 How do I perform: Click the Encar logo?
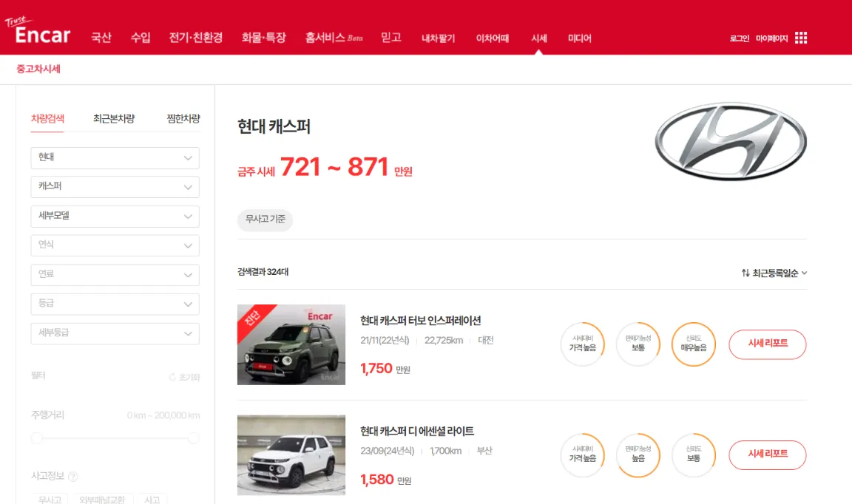(x=38, y=30)
